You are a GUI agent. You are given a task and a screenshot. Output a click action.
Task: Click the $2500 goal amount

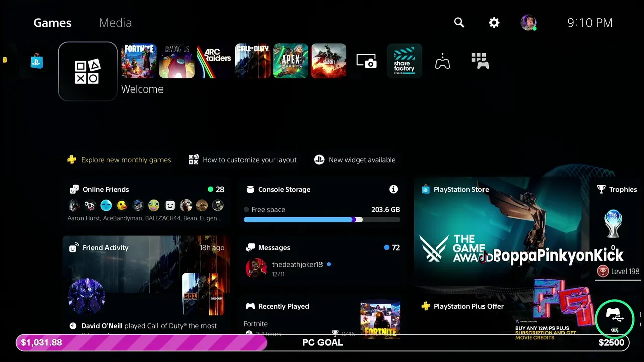click(x=611, y=342)
